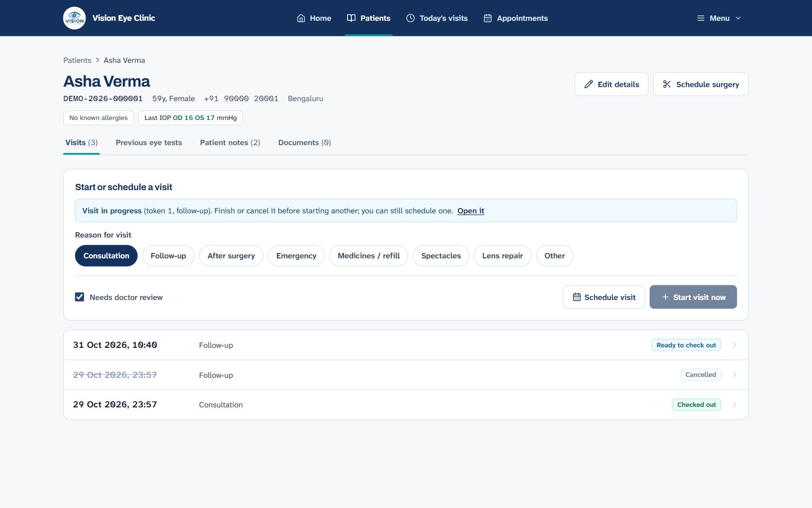Toggle the Needs doctor review checkbox

coord(80,297)
